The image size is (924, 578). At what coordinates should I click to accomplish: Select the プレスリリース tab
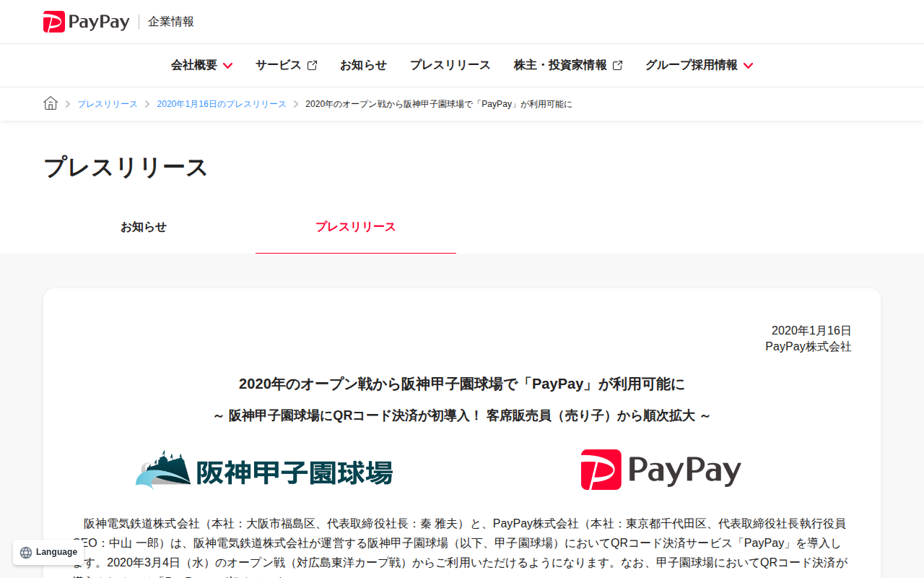(x=356, y=227)
